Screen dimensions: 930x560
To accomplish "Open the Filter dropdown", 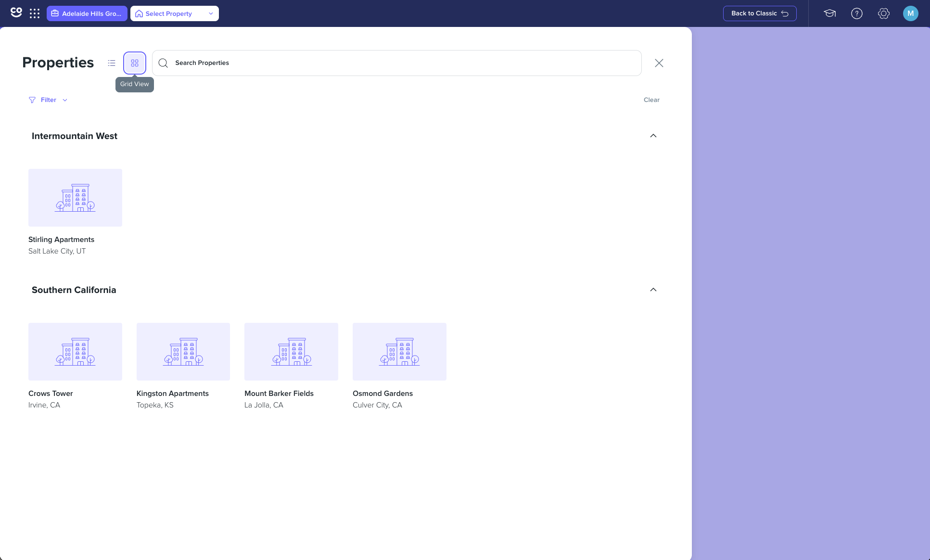I will [x=48, y=100].
